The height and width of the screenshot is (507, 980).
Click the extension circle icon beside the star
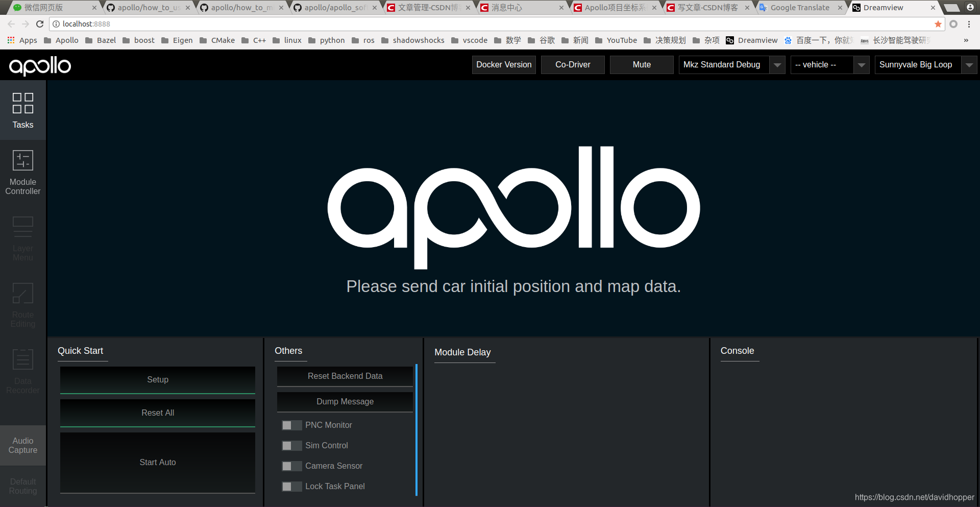pos(953,24)
